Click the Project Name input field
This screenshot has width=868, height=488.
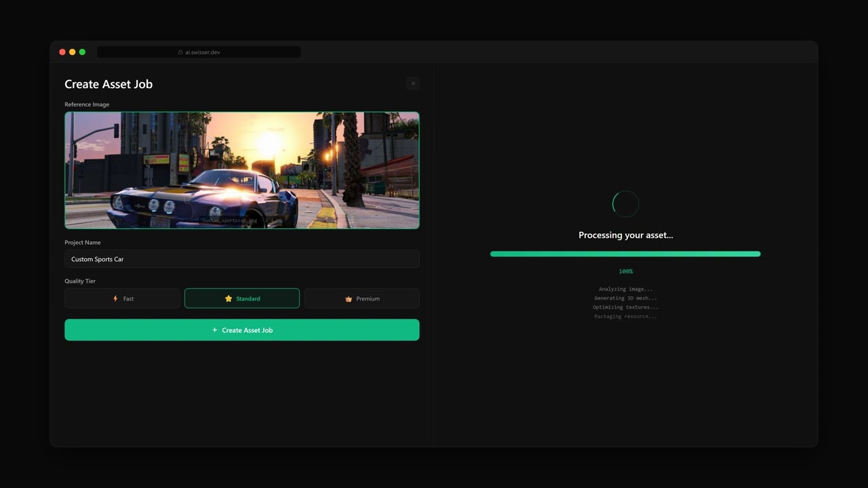tap(242, 259)
